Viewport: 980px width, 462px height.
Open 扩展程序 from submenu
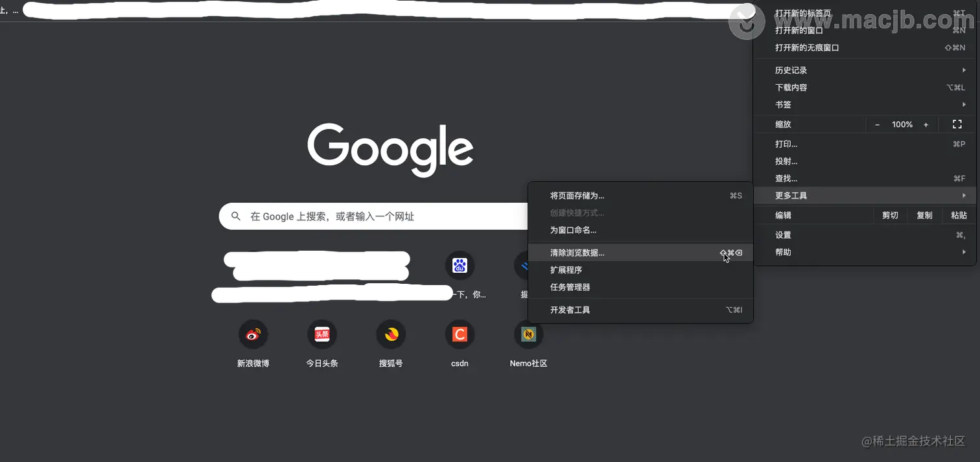640,270
